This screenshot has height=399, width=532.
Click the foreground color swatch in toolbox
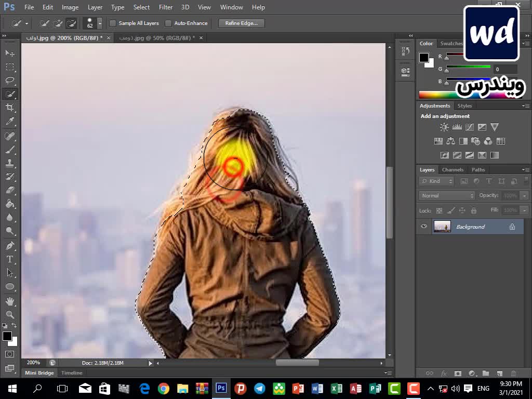tap(7, 337)
